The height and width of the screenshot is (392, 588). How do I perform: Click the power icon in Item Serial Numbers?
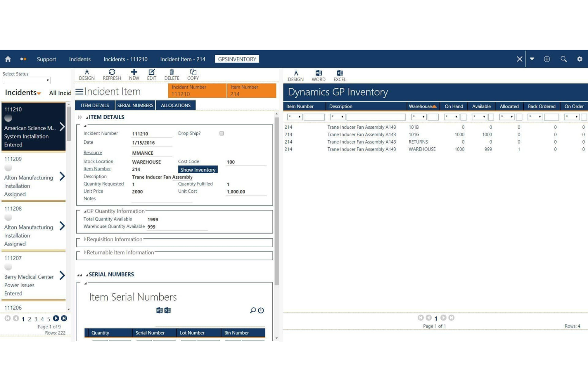click(261, 310)
